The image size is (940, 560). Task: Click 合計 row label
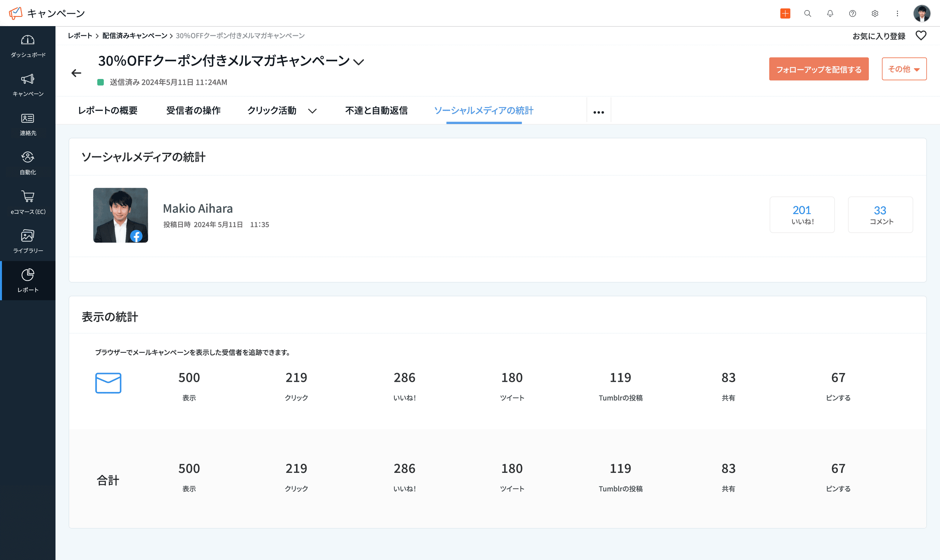point(108,480)
